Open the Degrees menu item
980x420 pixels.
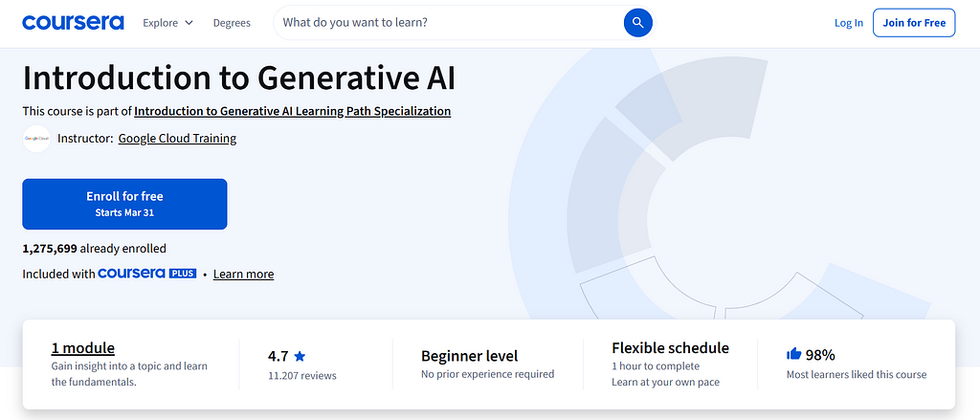coord(232,22)
